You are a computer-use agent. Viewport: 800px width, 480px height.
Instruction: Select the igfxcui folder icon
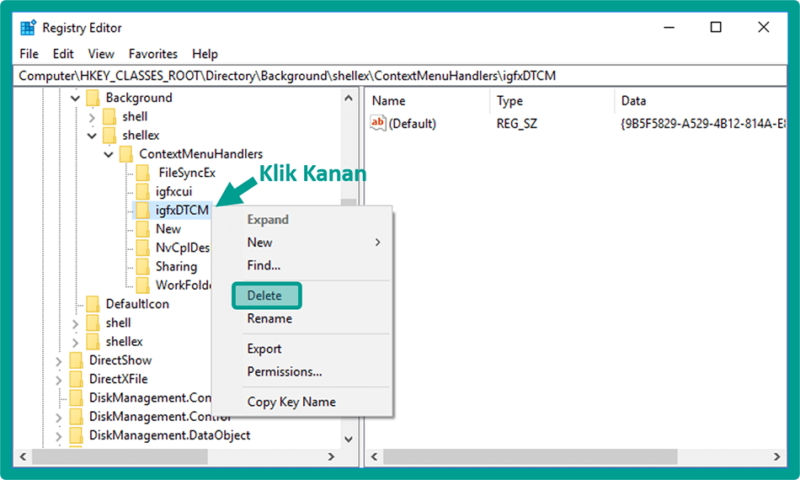142,191
